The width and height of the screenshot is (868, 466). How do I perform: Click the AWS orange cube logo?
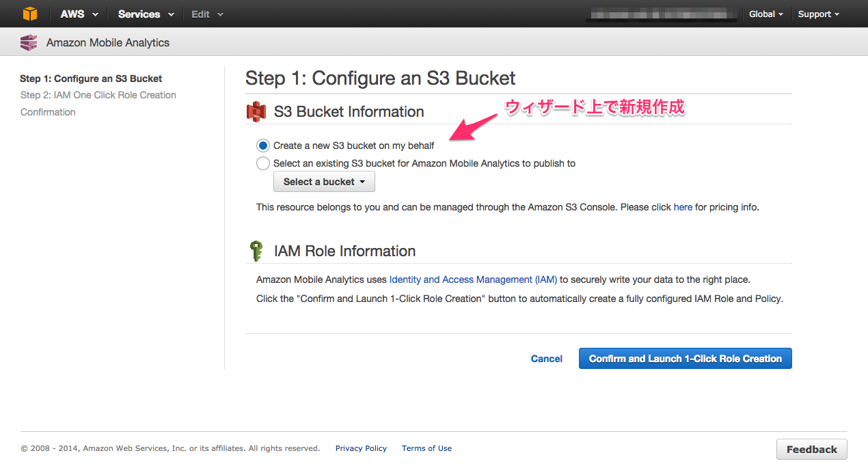pyautogui.click(x=29, y=14)
